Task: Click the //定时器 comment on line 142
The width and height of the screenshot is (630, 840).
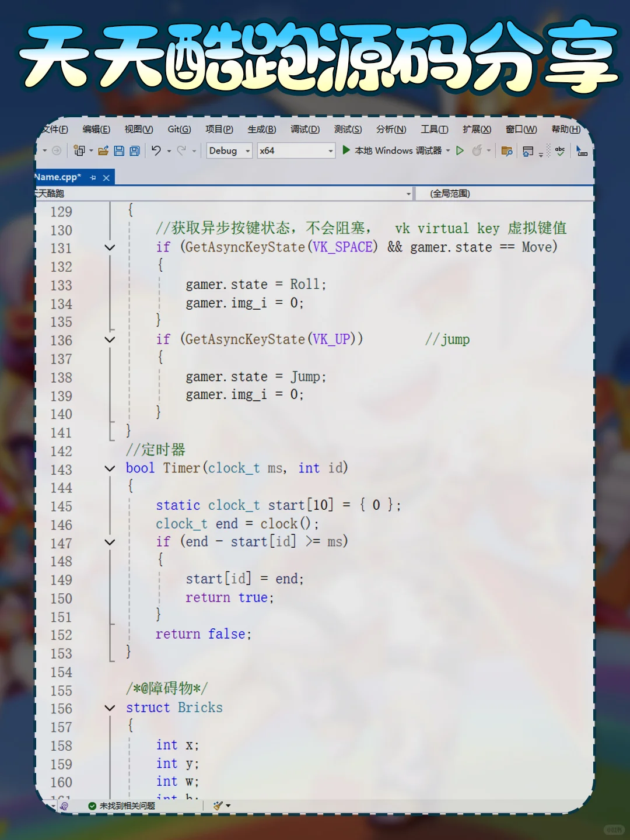Action: point(156,450)
